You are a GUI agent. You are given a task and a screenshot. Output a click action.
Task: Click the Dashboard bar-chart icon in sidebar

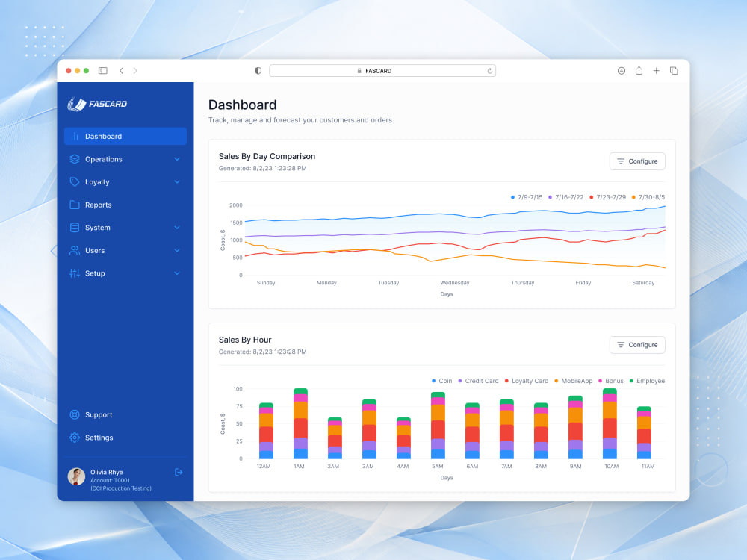point(75,136)
